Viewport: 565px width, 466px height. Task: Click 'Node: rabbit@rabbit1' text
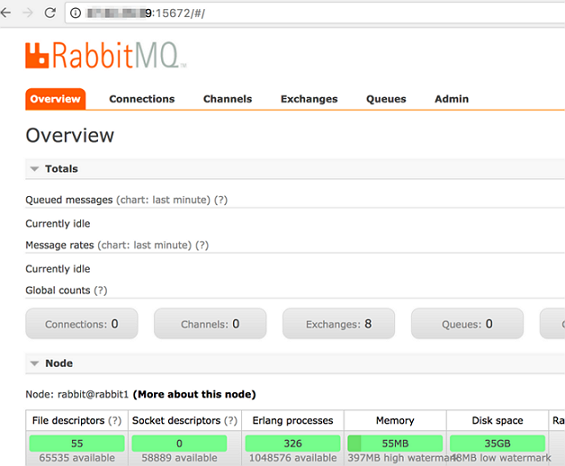pyautogui.click(x=77, y=394)
